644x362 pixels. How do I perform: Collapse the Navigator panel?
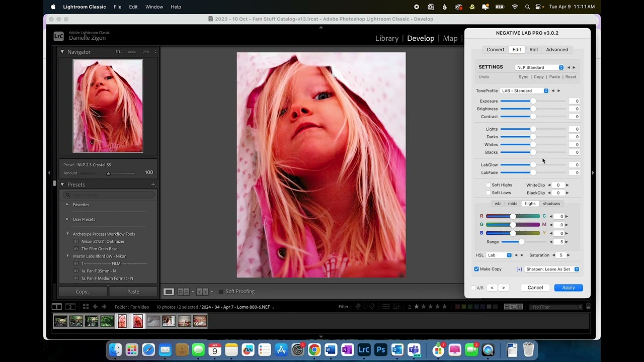[62, 52]
